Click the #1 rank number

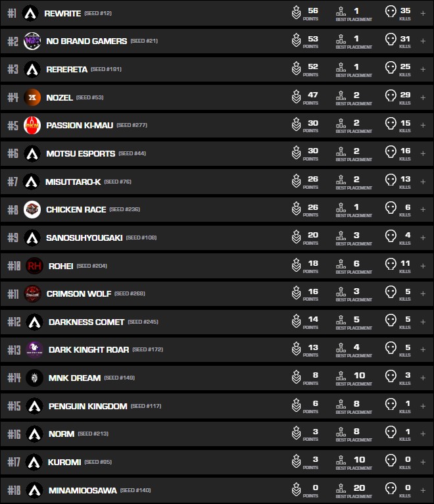[x=12, y=13]
